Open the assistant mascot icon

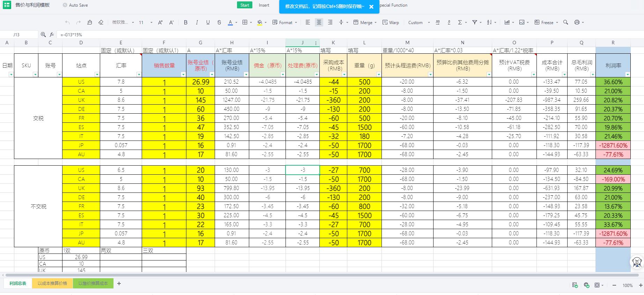637,262
